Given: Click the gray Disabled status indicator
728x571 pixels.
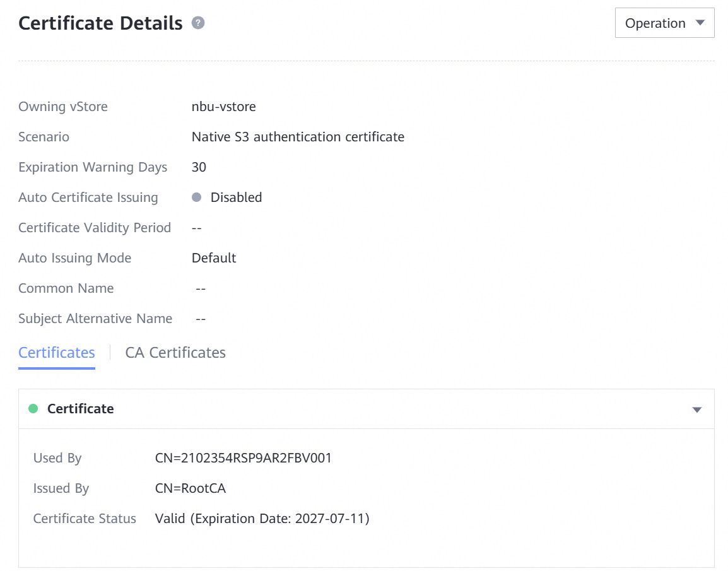Looking at the screenshot, I should pyautogui.click(x=196, y=197).
